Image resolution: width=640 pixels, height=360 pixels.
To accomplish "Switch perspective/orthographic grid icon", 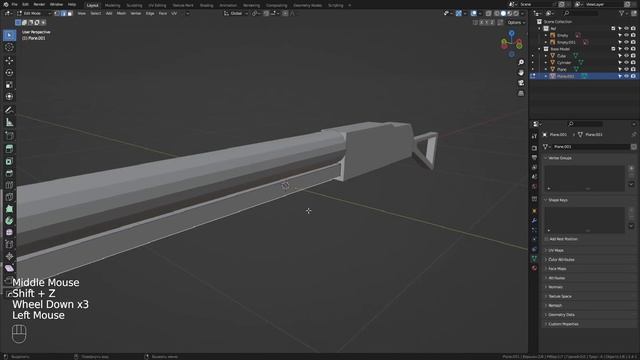I will tap(521, 93).
